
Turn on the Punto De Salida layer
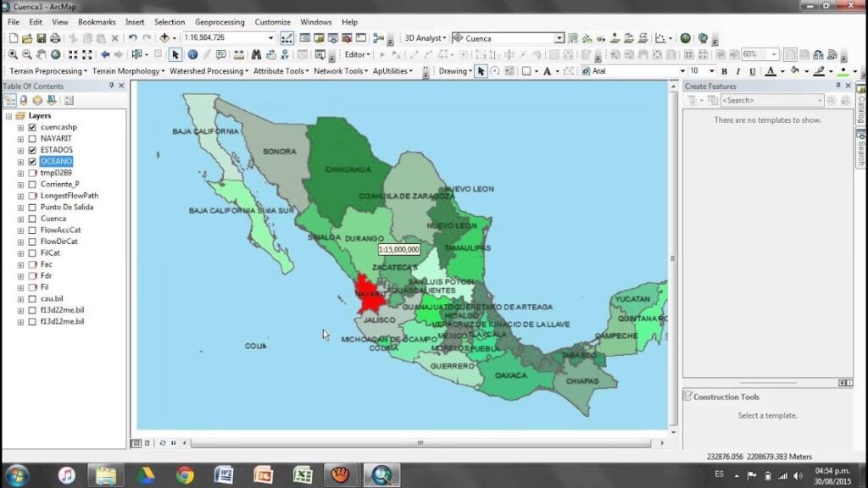32,207
